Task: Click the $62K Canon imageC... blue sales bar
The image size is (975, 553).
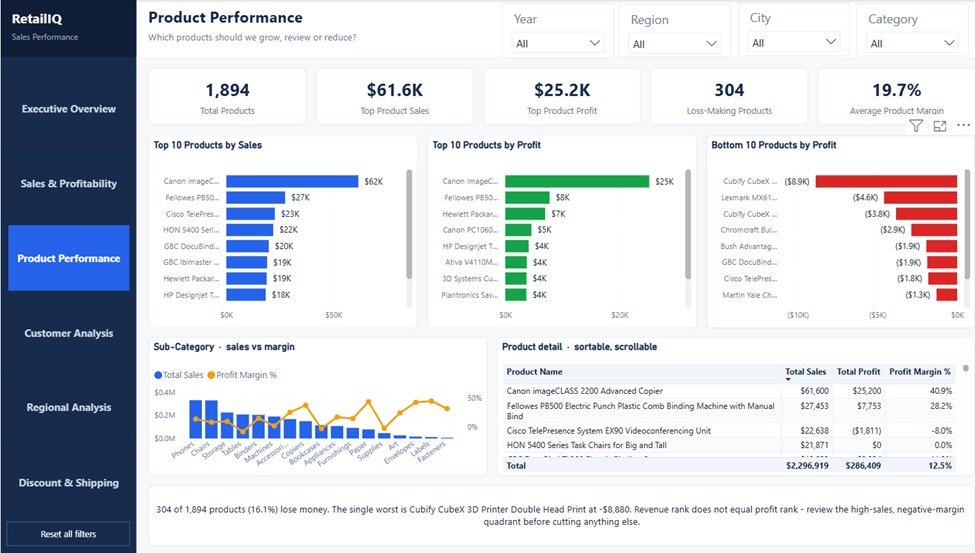Action: click(292, 181)
